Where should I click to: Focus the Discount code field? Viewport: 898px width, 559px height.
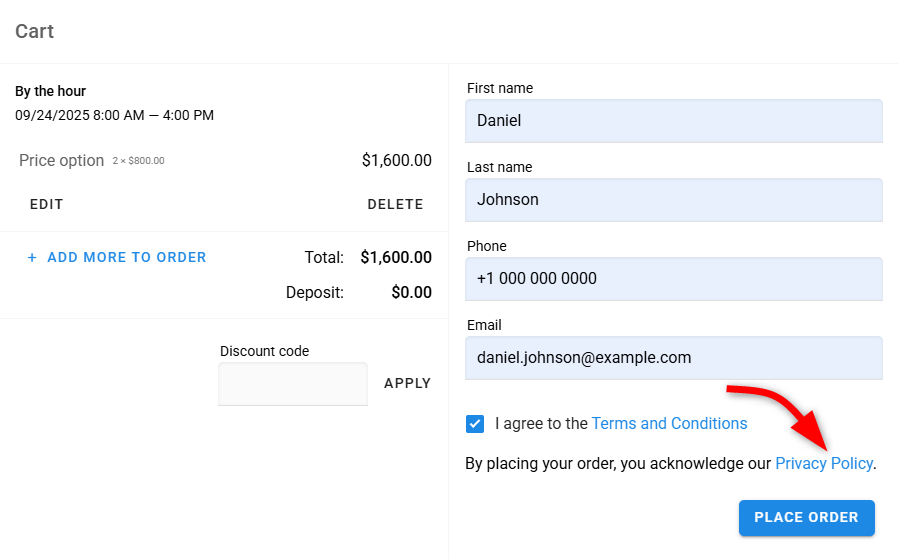[x=293, y=384]
